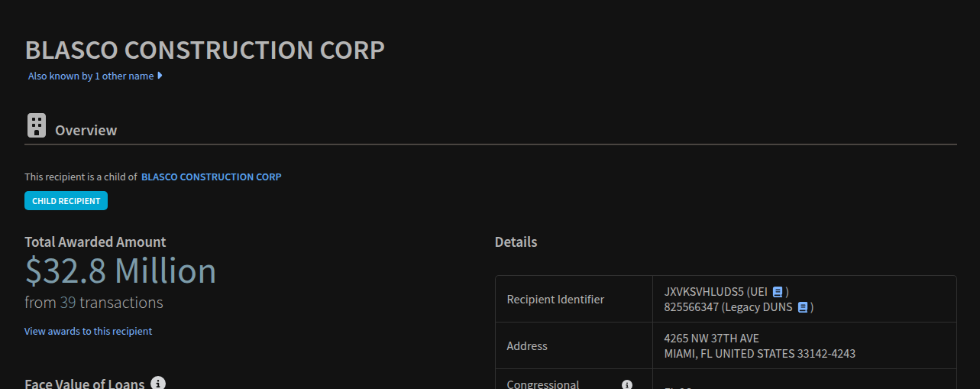Click the CHILD RECIPIENT badge
The image size is (980, 389).
pos(66,201)
